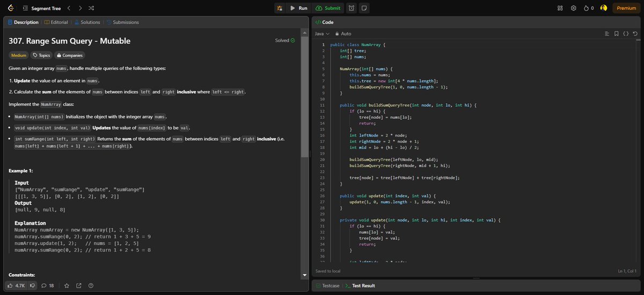Click the Premium button
This screenshot has width=644, height=295.
(x=626, y=8)
